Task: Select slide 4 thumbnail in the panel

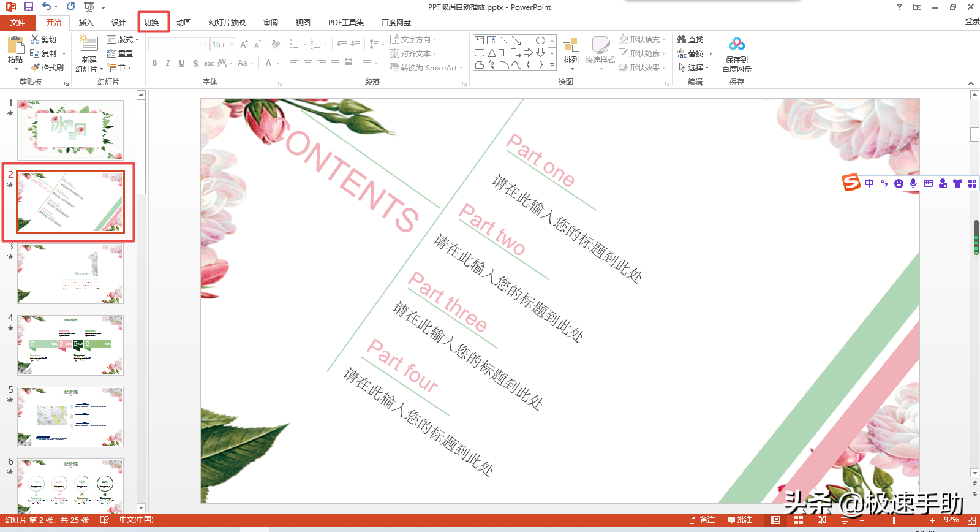Action: pyautogui.click(x=70, y=346)
